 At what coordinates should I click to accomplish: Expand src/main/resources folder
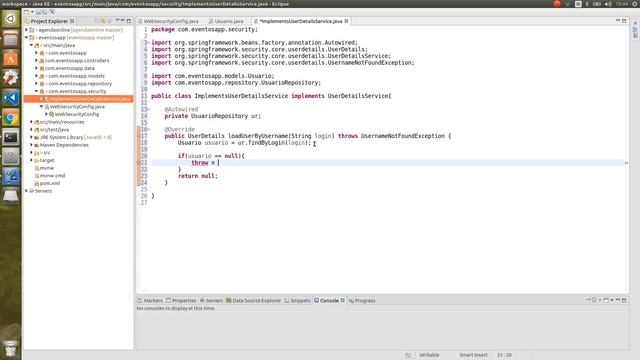tap(31, 122)
